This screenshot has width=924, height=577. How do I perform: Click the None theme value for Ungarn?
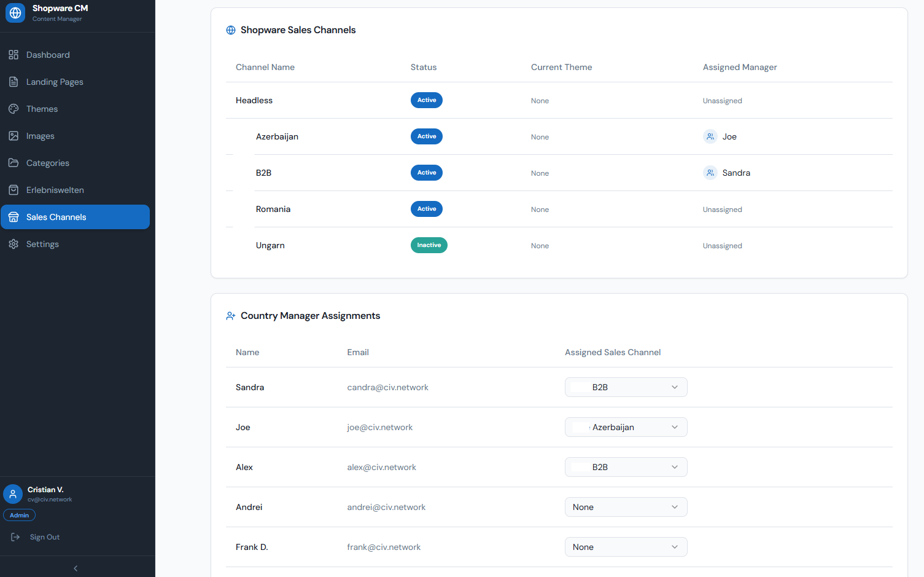coord(540,246)
